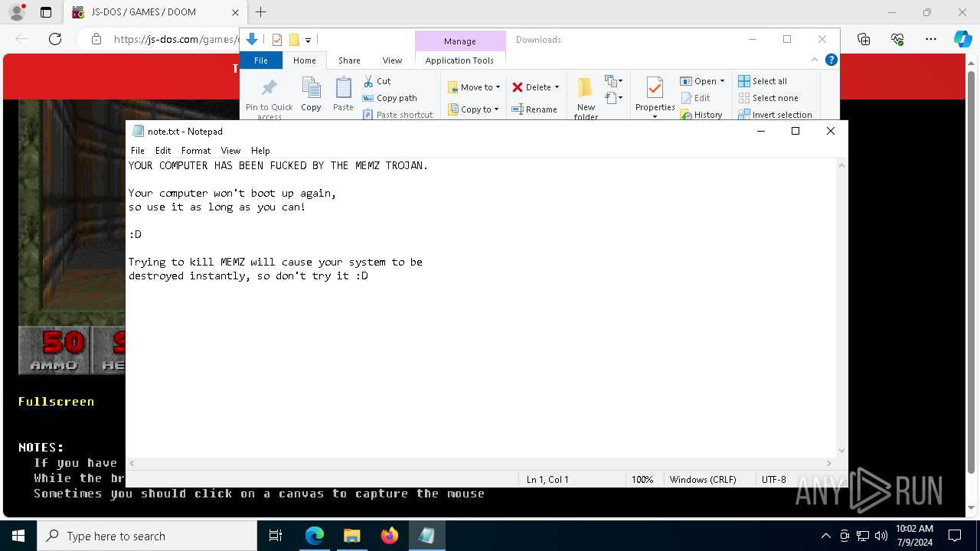The height and width of the screenshot is (551, 980).
Task: Open the Notepad Help menu
Action: coord(260,151)
